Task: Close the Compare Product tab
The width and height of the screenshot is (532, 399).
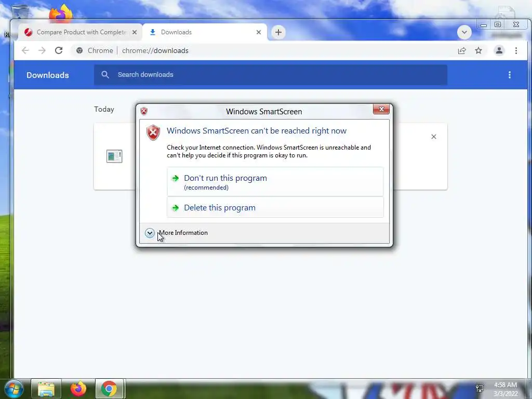Action: (135, 32)
